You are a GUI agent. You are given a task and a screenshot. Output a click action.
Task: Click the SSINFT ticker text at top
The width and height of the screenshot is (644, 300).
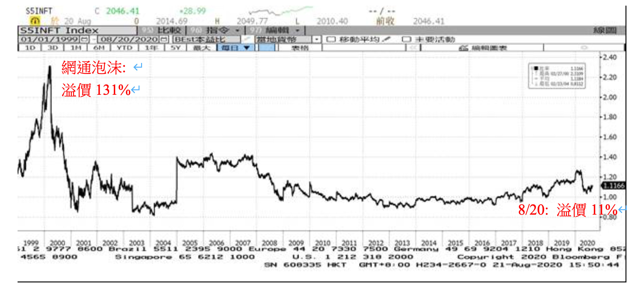point(39,11)
